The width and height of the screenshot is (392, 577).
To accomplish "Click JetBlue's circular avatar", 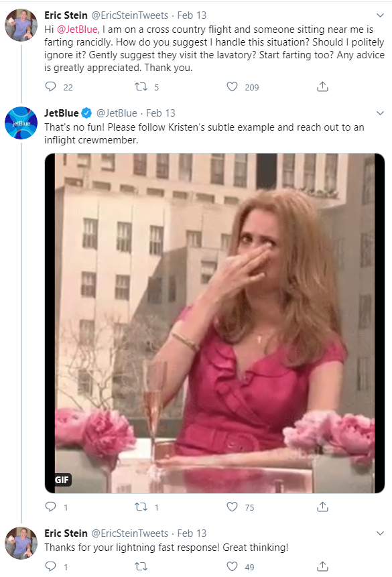I will [21, 123].
